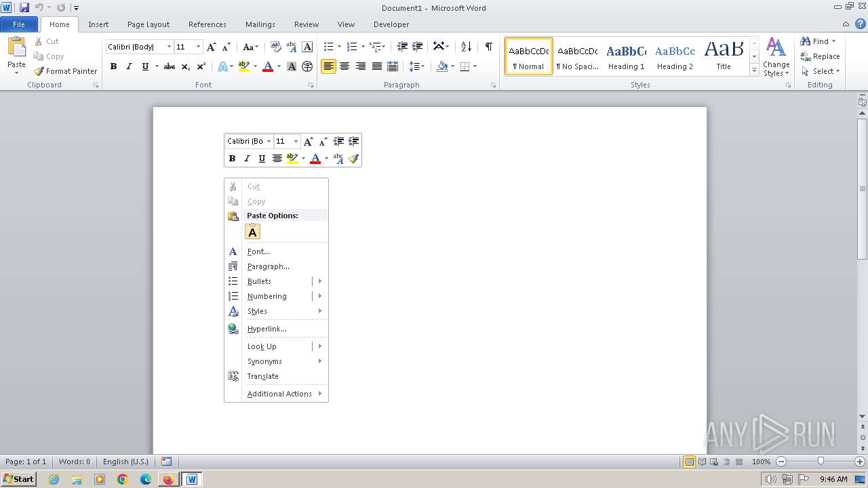Apply the ribbon text highlight color
Image resolution: width=868 pixels, height=488 pixels.
click(x=244, y=66)
